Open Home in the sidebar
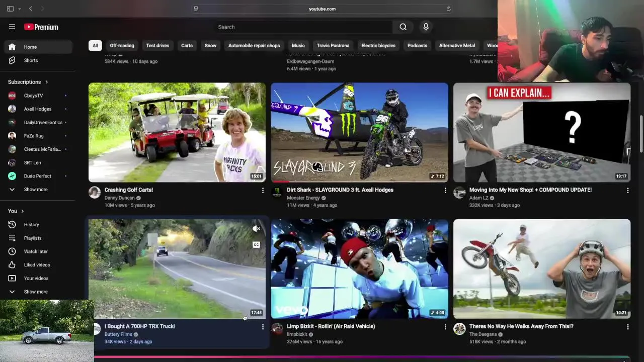This screenshot has height=362, width=644. pos(38,47)
